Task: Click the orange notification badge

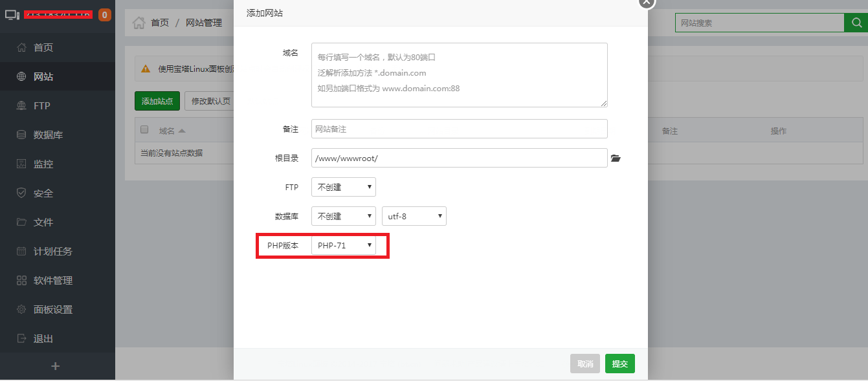Action: point(104,14)
